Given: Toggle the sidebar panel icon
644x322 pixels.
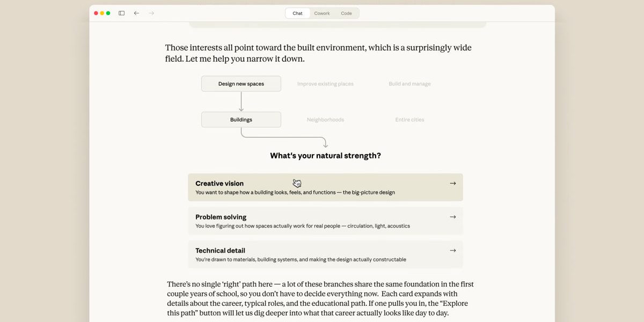Looking at the screenshot, I should [x=121, y=13].
